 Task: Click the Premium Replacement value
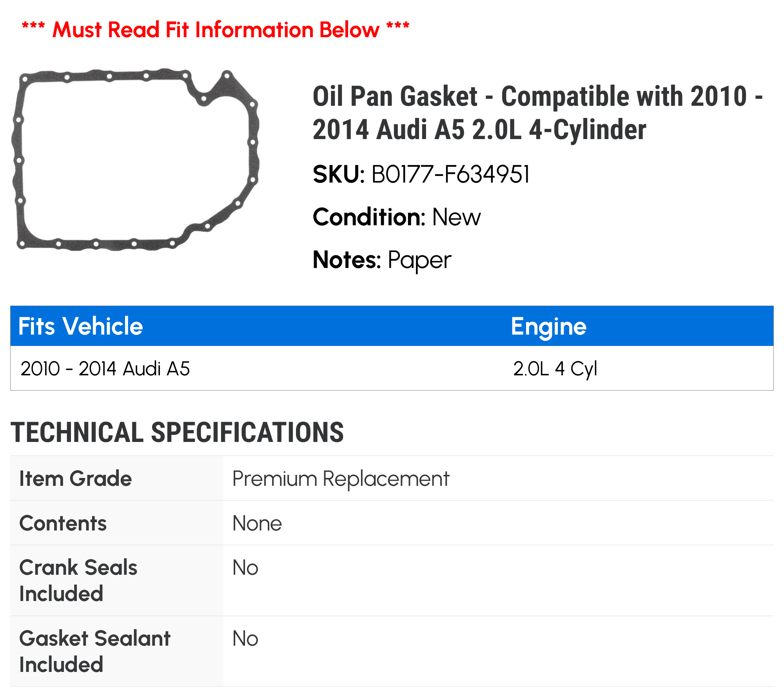(341, 479)
